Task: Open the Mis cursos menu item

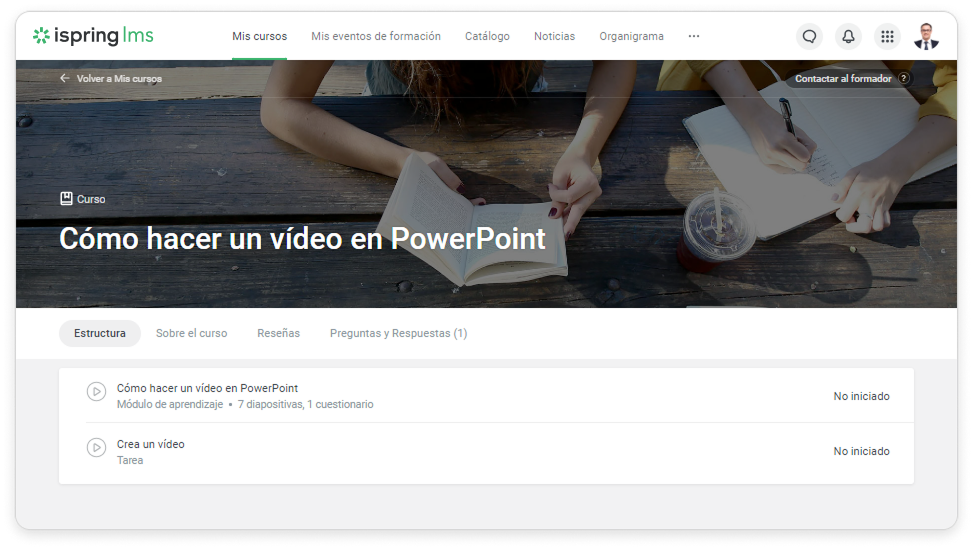Action: (x=259, y=36)
